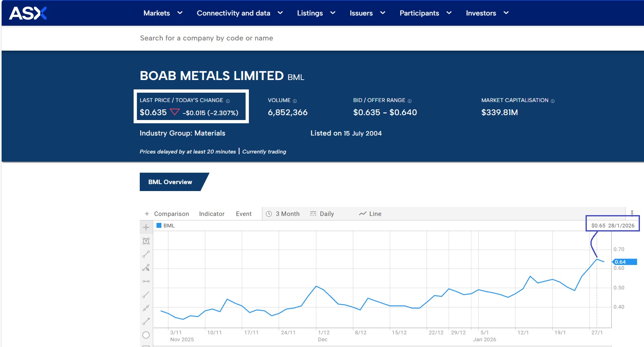The height and width of the screenshot is (347, 644).
Task: Pick the percent-change line drawing tool
Action: pyautogui.click(x=146, y=268)
